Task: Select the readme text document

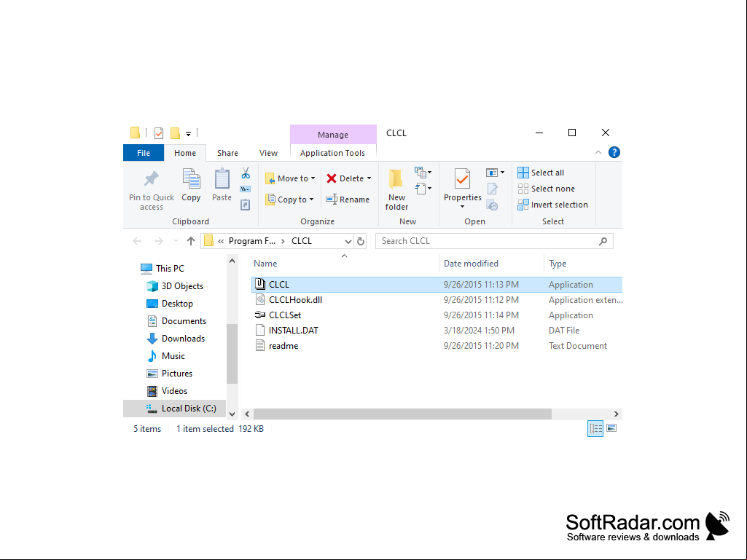Action: click(x=437, y=346)
